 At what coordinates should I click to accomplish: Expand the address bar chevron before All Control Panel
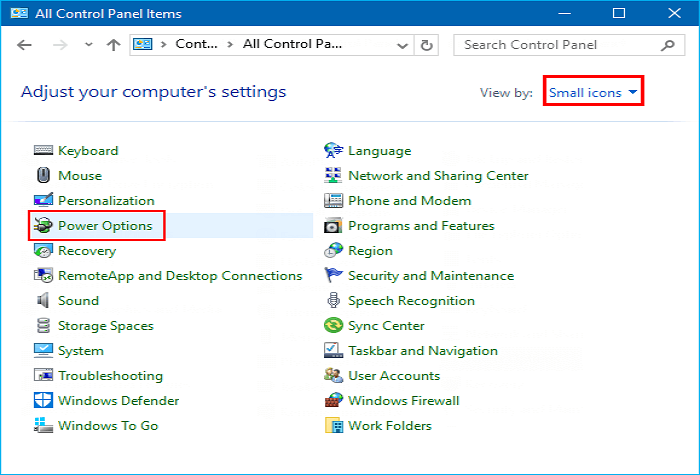coord(231,45)
